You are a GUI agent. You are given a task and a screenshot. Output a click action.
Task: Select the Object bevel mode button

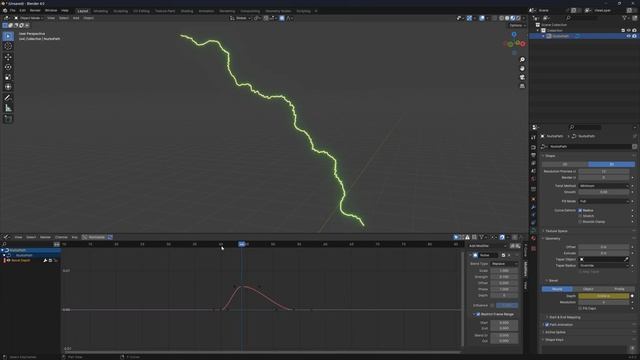[588, 289]
